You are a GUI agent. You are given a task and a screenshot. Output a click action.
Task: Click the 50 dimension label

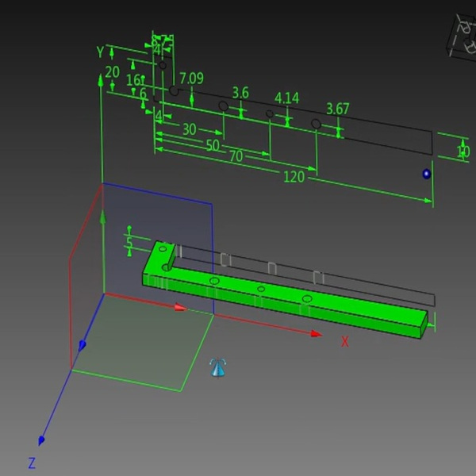point(213,146)
